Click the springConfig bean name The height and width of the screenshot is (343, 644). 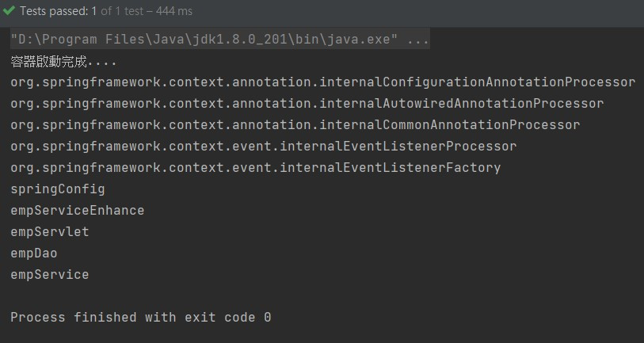tap(58, 189)
